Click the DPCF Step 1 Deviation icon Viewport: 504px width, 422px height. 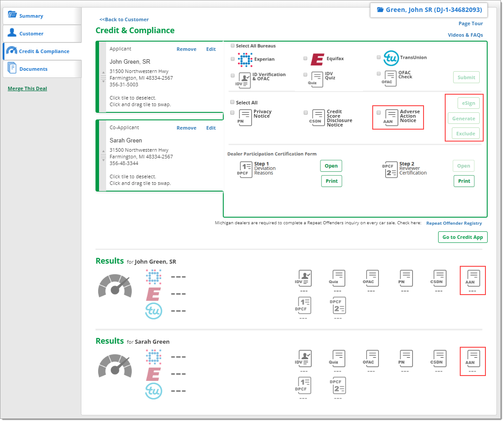pyautogui.click(x=246, y=169)
